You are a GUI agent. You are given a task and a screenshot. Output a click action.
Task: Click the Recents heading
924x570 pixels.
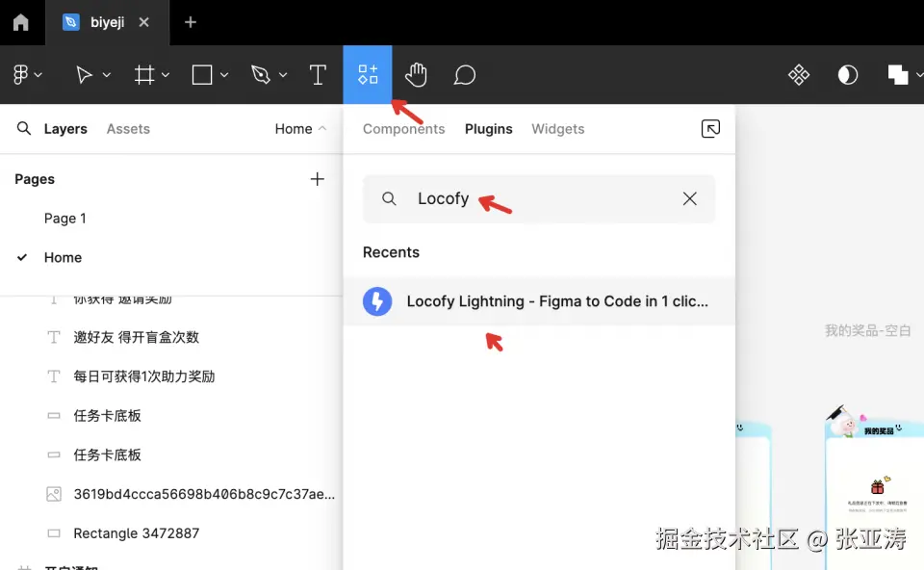click(391, 252)
